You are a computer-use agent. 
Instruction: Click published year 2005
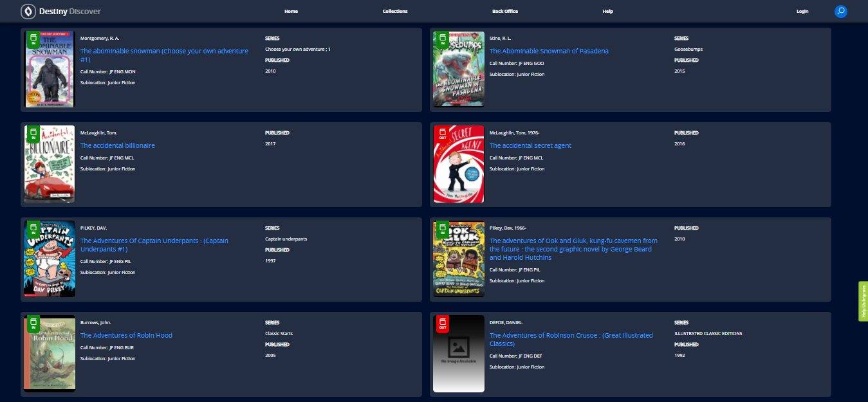coord(270,355)
